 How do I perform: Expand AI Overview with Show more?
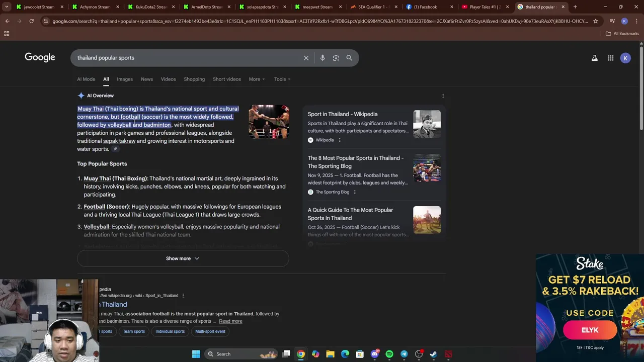(183, 258)
